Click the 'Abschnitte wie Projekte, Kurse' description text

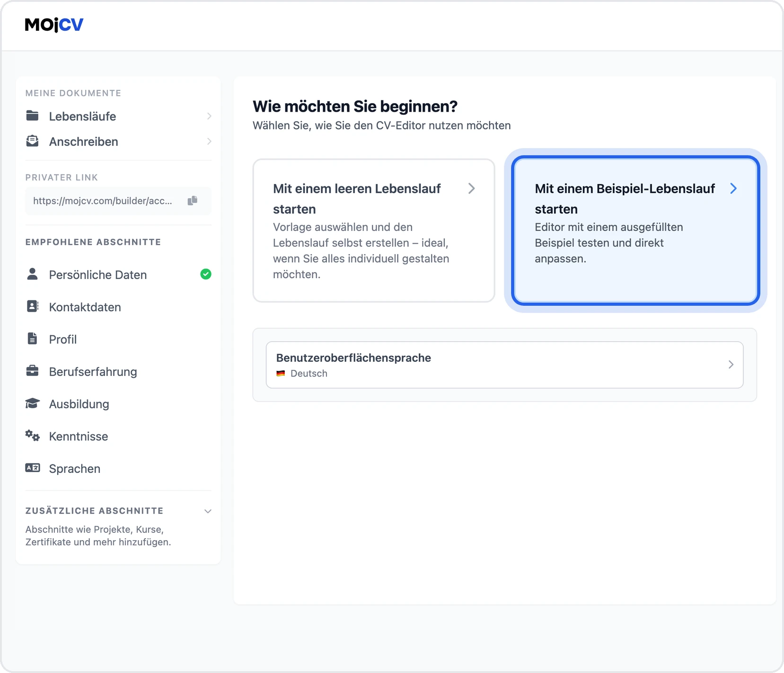98,536
